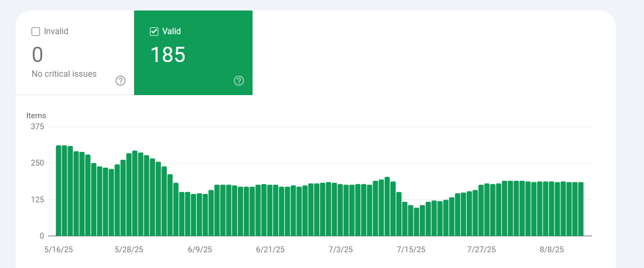644x268 pixels.
Task: Open help icon on Valid card
Action: click(239, 80)
